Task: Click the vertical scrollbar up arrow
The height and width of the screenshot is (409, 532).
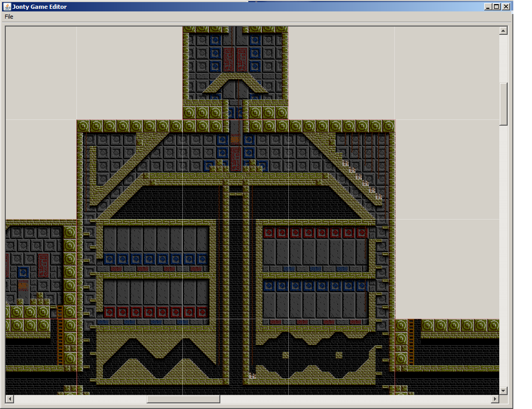Action: (503, 31)
